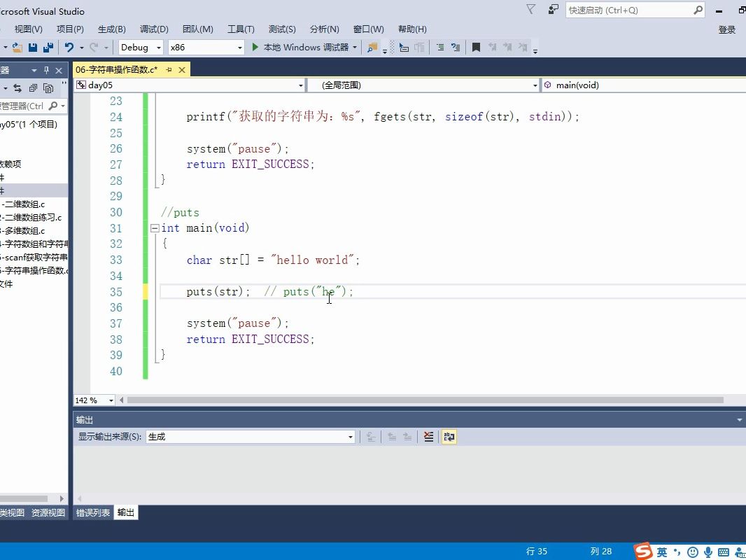Expand the undo history dropdown arrow
Image resolution: width=746 pixels, height=560 pixels.
pos(82,47)
